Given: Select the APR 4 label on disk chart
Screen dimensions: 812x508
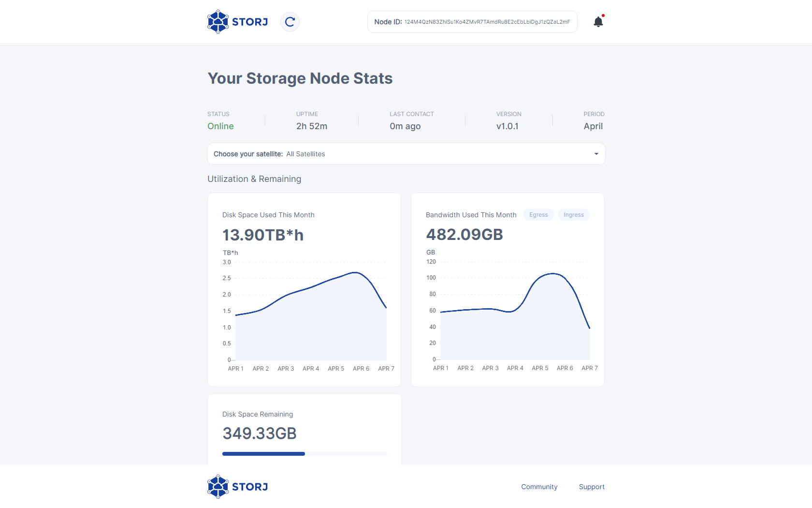Looking at the screenshot, I should coord(311,369).
